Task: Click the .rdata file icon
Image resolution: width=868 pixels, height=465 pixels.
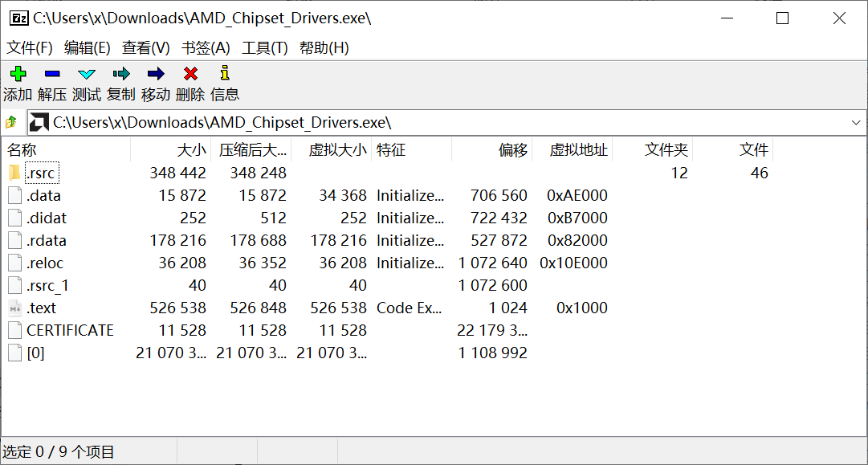Action: click(x=15, y=240)
